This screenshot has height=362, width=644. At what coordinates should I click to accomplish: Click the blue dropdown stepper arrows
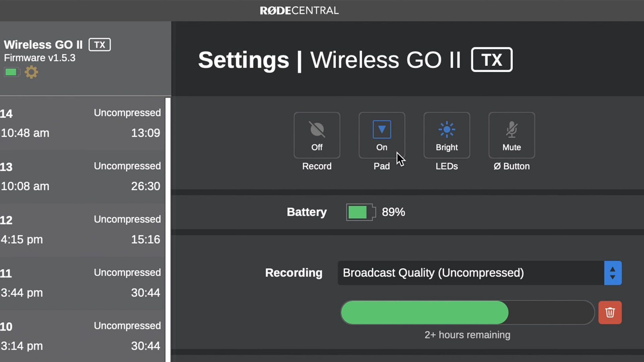tap(613, 273)
